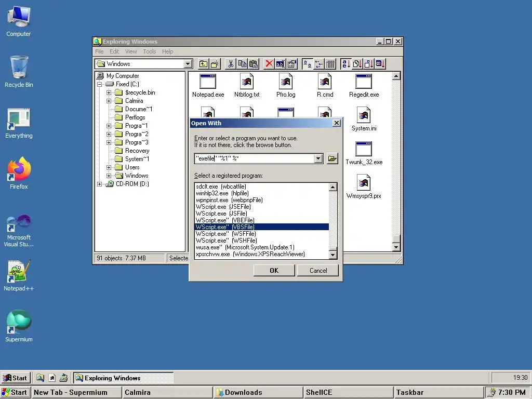The width and height of the screenshot is (532, 399).
Task: Click the Notepad++ desktop shortcut
Action: 19,275
